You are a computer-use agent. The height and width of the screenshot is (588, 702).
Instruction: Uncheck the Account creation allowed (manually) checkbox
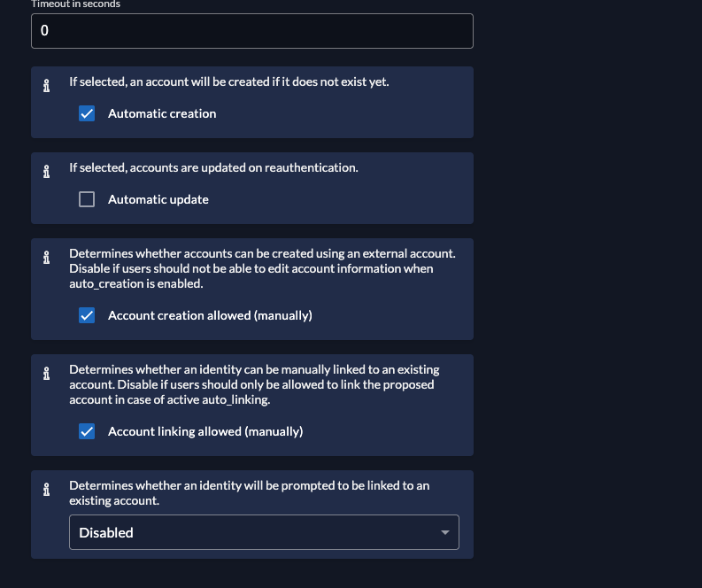(87, 315)
